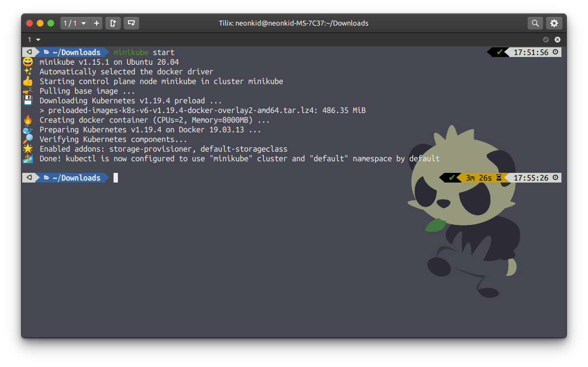Click the green checkmark beside 3m 26s
Image resolution: width=588 pixels, height=367 pixels.
click(452, 178)
